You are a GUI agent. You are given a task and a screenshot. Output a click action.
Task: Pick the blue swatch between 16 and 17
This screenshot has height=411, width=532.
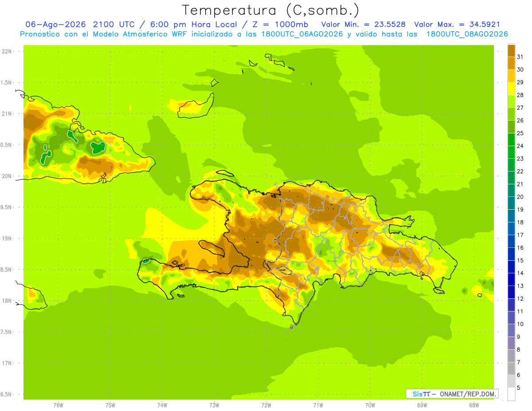(x=511, y=241)
